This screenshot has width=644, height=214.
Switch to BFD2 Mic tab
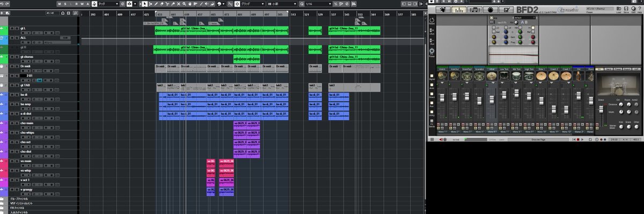point(599,69)
